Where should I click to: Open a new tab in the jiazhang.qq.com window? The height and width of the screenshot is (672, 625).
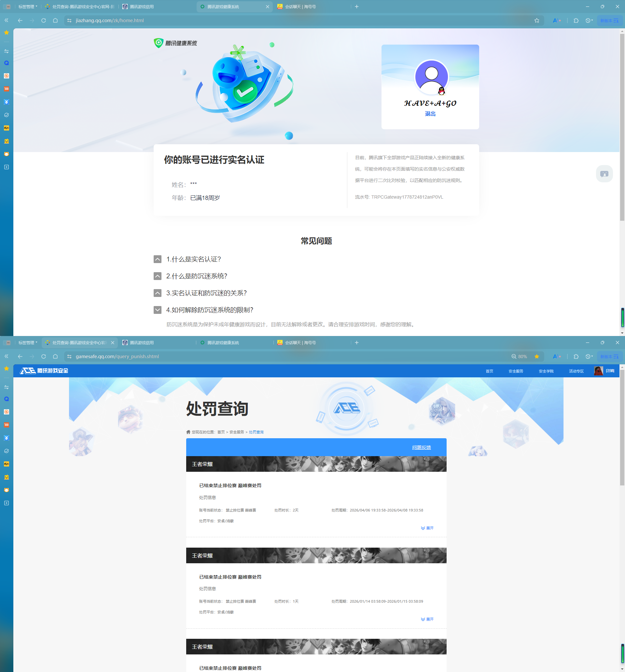357,7
